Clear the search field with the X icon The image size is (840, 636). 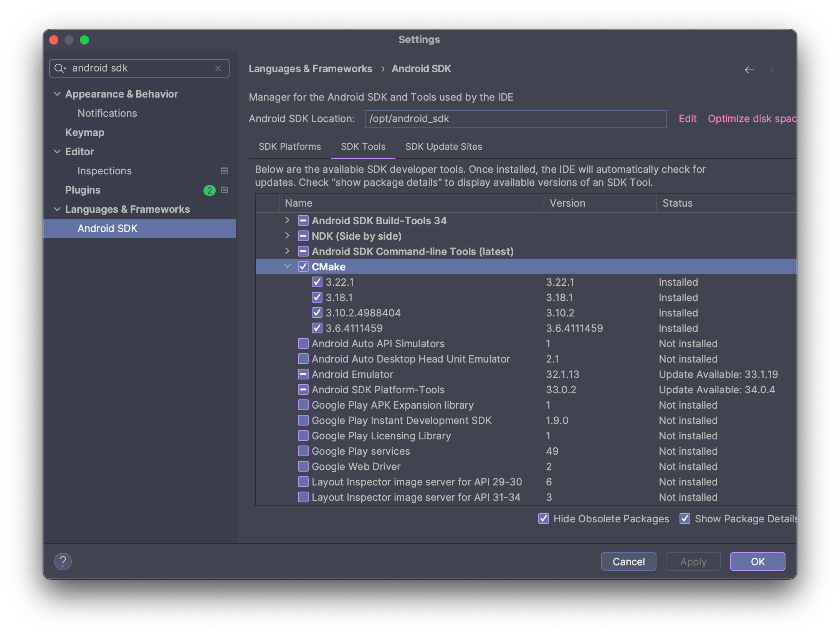coord(218,68)
